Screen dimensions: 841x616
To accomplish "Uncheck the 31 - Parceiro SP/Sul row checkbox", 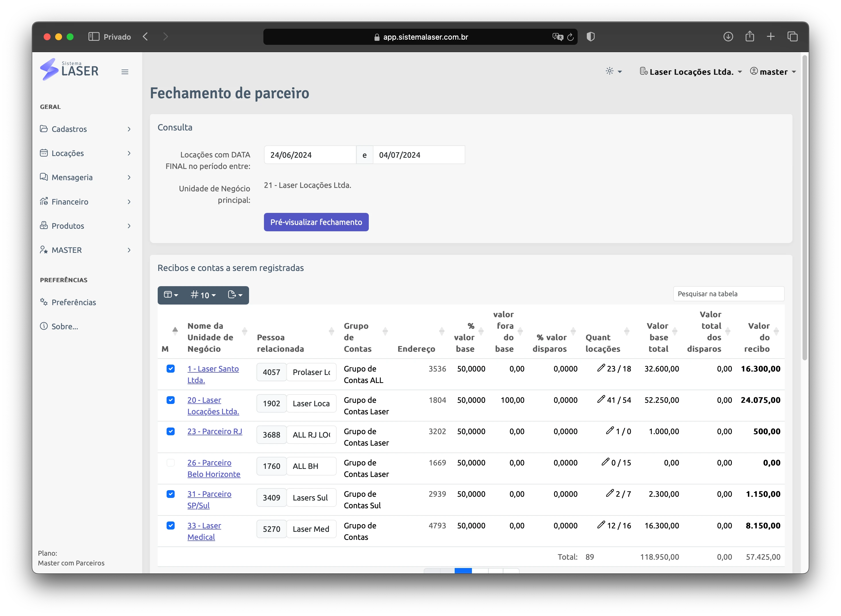I will [170, 494].
